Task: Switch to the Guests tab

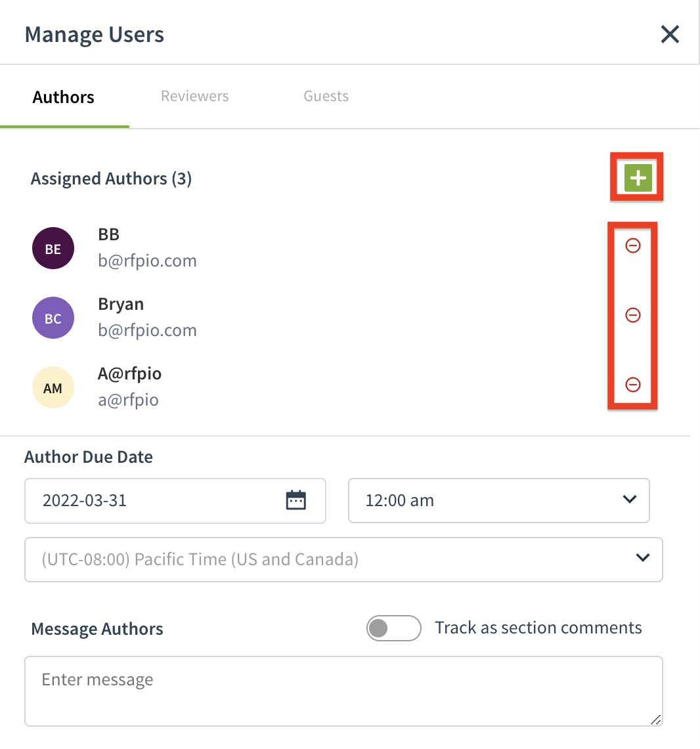Action: pyautogui.click(x=326, y=96)
